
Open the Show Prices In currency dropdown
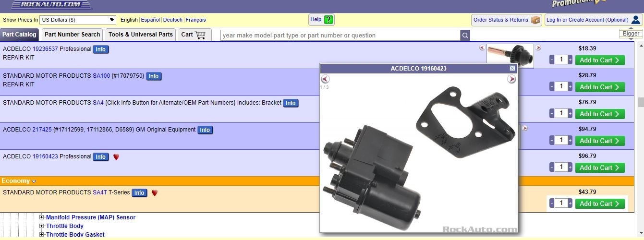tap(78, 20)
